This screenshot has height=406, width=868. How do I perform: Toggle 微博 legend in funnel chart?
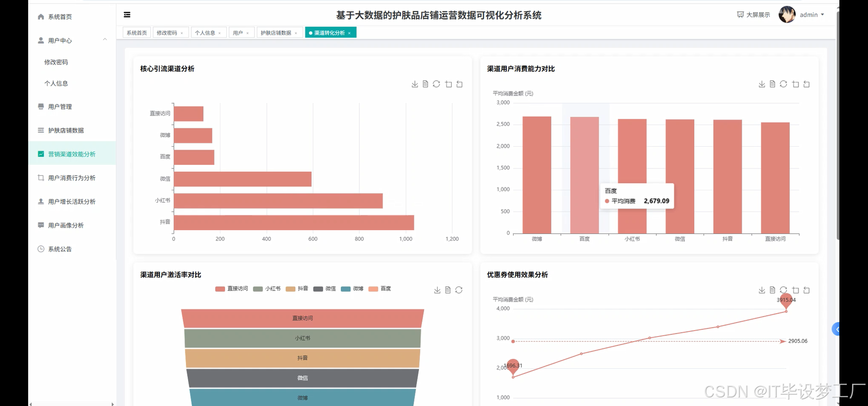[352, 289]
